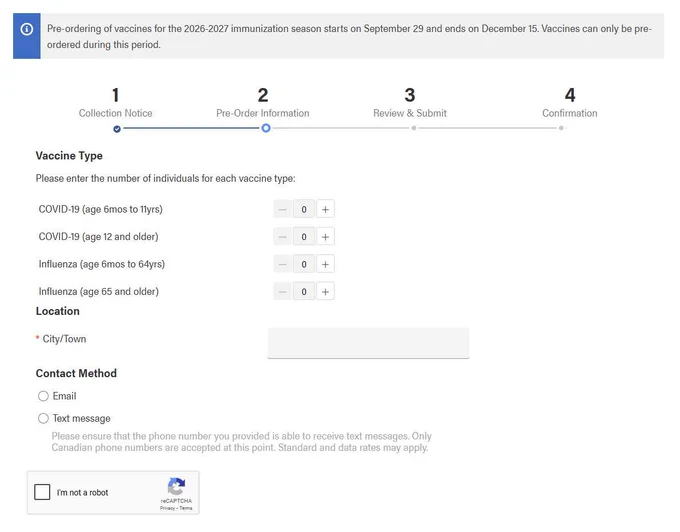This screenshot has width=680, height=532.
Task: Decrease COVID-19 age 6mos to 11yrs count
Action: [282, 209]
